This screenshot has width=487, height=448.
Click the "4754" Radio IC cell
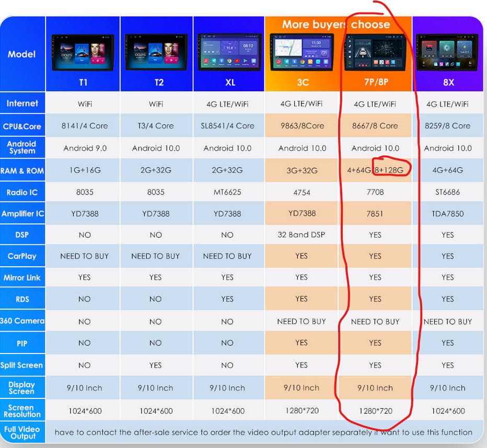coord(302,193)
